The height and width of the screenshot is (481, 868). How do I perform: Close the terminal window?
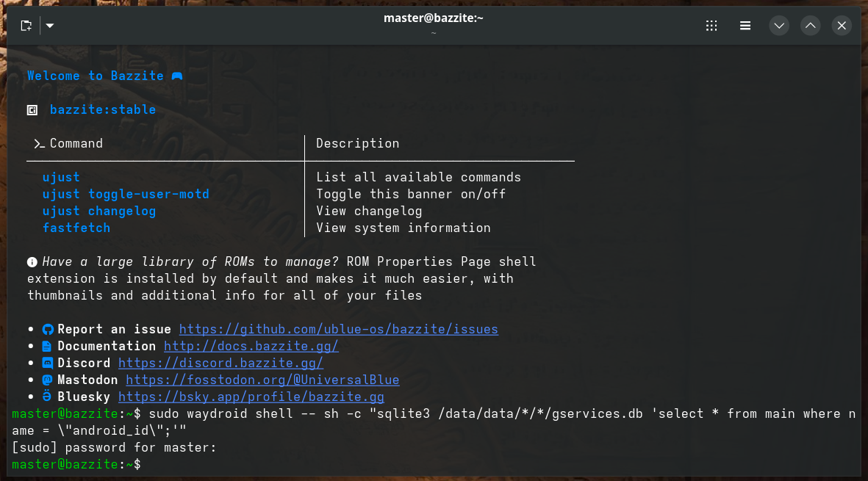[842, 26]
